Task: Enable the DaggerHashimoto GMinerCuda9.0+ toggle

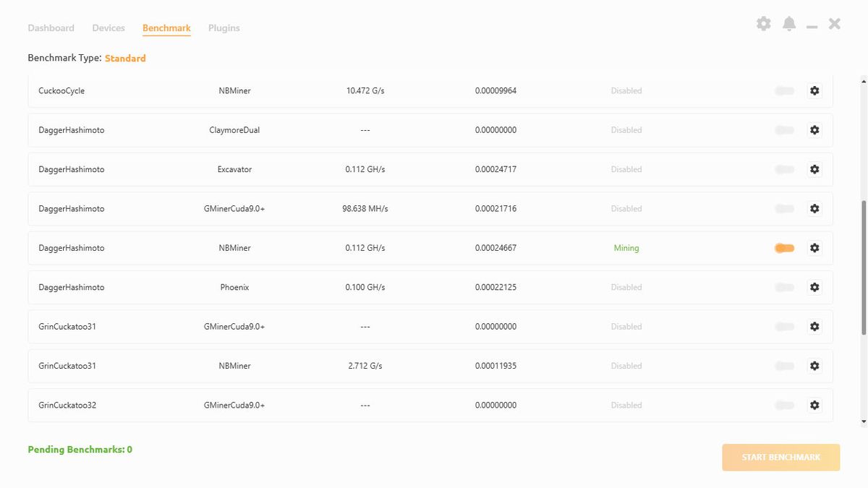Action: [784, 209]
